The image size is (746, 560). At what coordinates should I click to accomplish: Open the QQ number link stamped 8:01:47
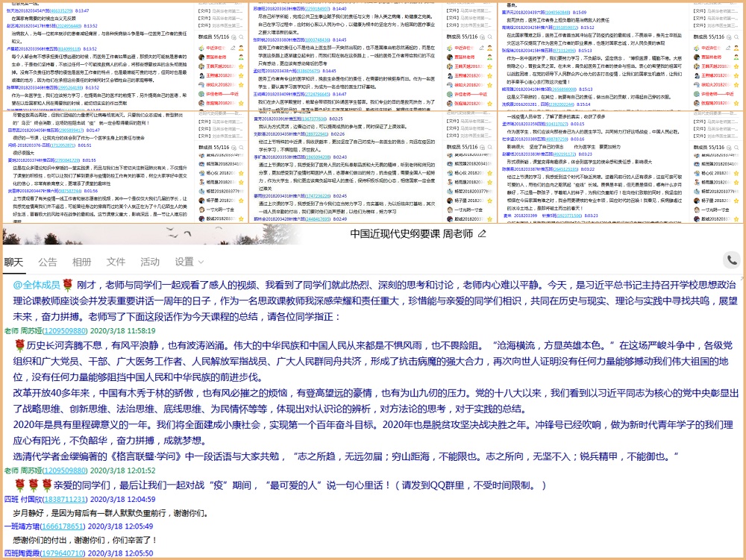70,130
